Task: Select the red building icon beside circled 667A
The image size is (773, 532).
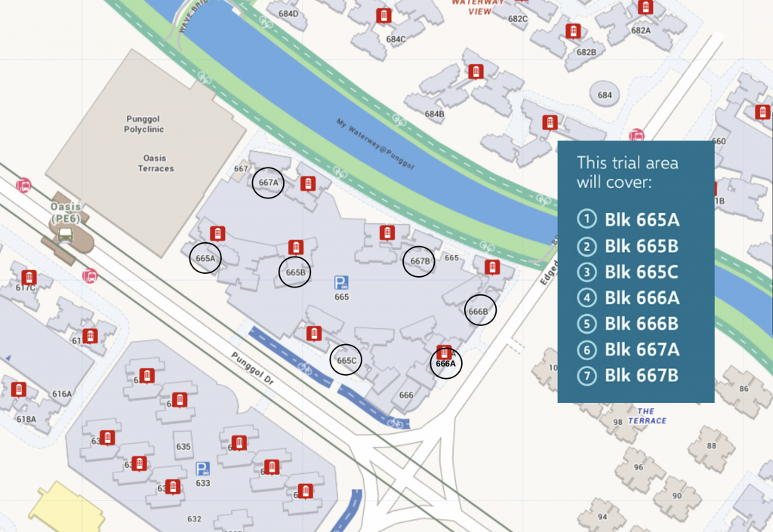Action: click(307, 183)
